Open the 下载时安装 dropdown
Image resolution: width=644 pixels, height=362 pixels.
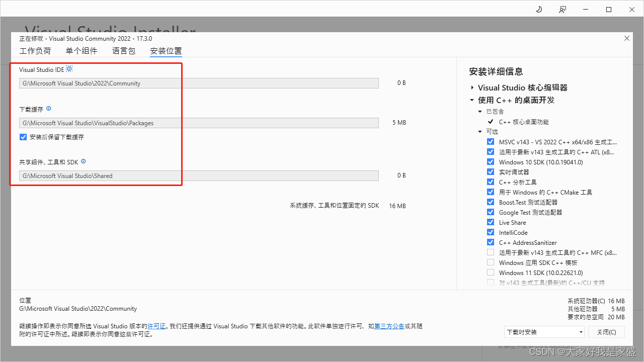tap(544, 332)
